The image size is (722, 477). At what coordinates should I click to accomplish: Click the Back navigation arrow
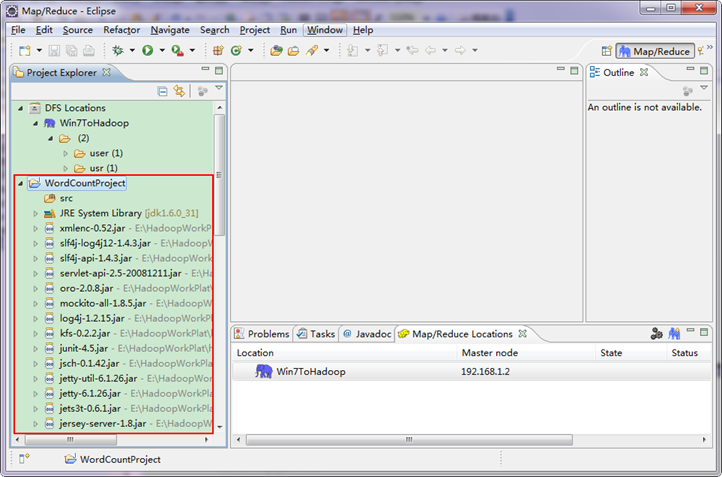[x=431, y=50]
